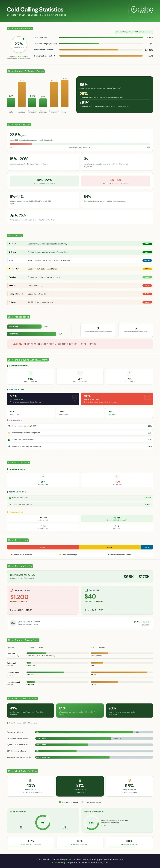Click the 22.5% data decay progress bar
The image size is (160, 868).
(80, 144)
